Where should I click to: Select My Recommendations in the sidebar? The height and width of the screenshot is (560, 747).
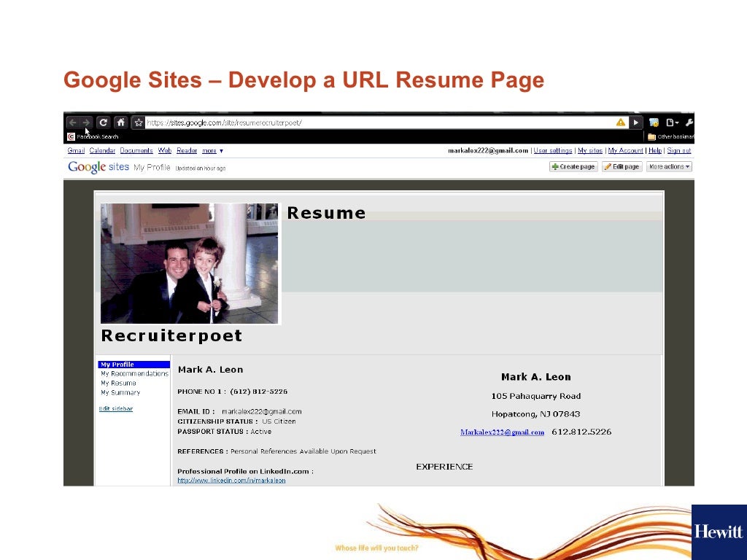(x=134, y=374)
